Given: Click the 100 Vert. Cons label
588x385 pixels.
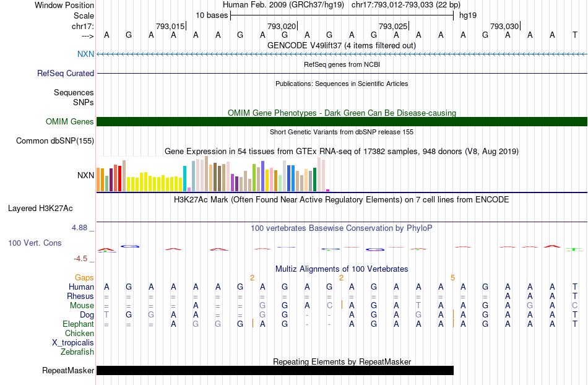Looking at the screenshot, I should pyautogui.click(x=35, y=243).
